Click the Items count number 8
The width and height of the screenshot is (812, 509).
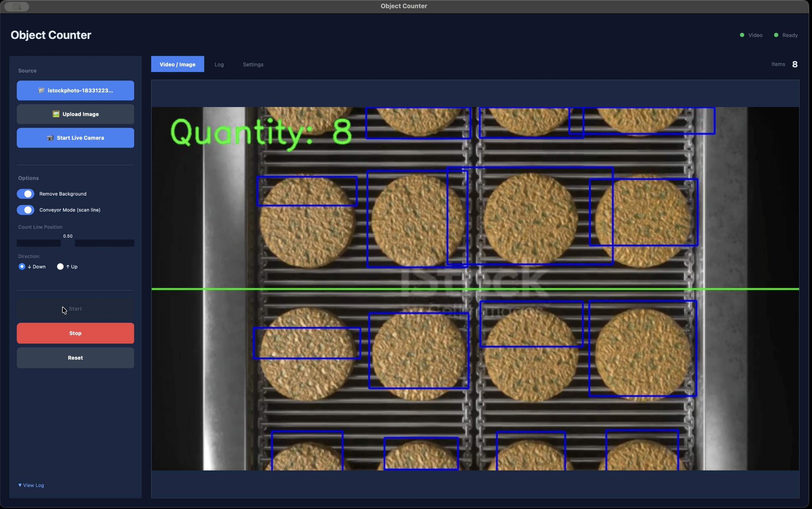[x=794, y=64]
